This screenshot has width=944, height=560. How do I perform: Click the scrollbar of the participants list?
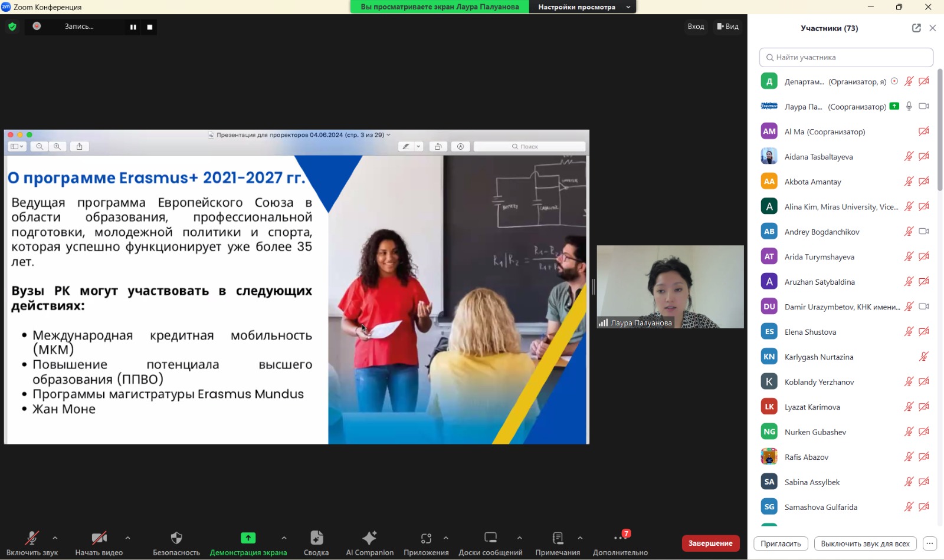[940, 130]
